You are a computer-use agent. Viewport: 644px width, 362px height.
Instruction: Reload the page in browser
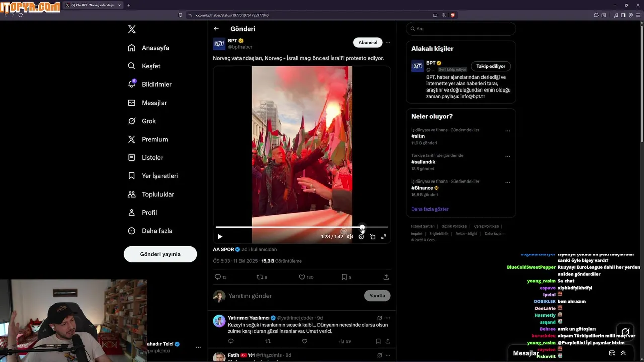coord(21,15)
